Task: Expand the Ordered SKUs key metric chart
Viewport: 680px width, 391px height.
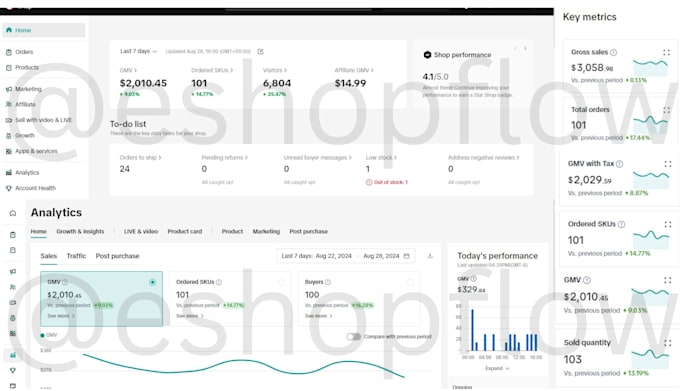Action: [668, 224]
